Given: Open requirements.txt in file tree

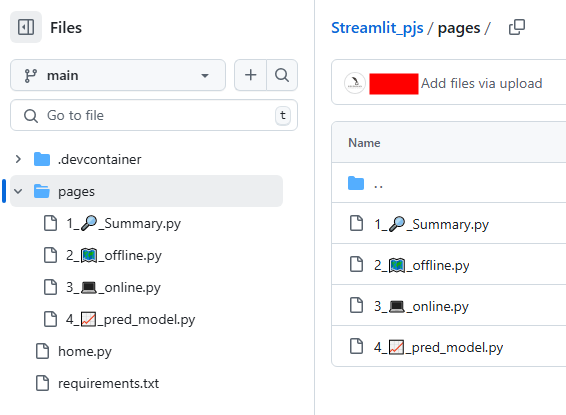Looking at the screenshot, I should [108, 383].
